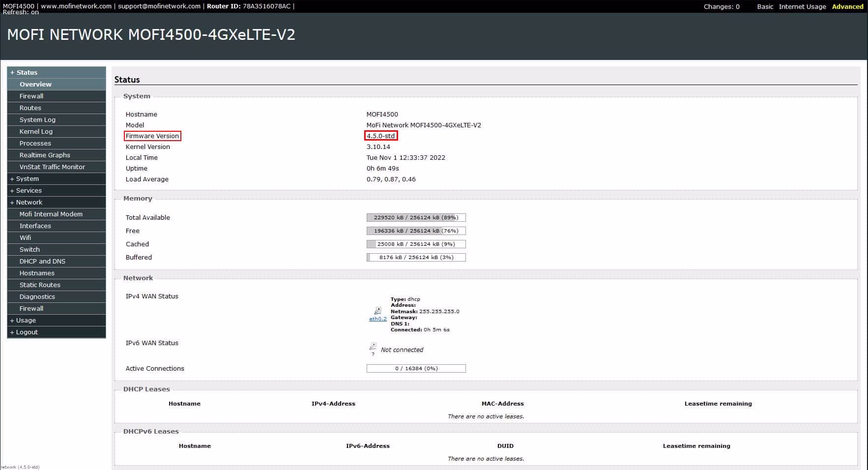Expand the Usage menu section

point(57,320)
